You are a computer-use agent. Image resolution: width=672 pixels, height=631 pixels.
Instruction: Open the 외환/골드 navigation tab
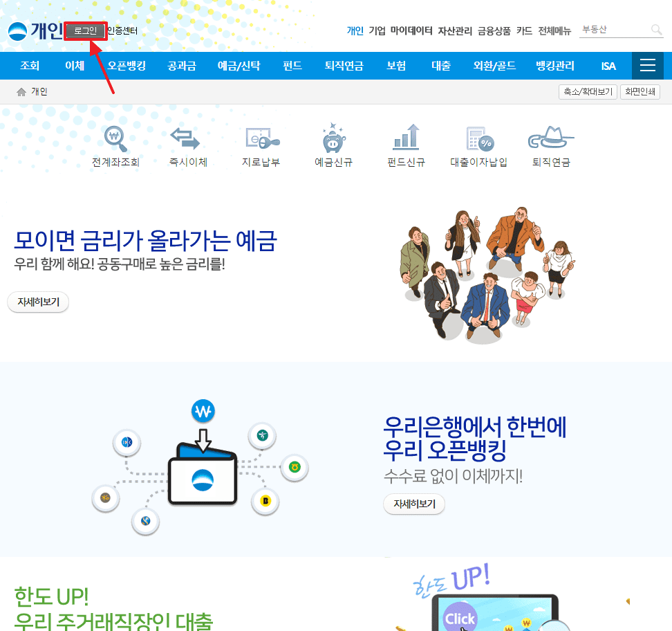point(494,66)
